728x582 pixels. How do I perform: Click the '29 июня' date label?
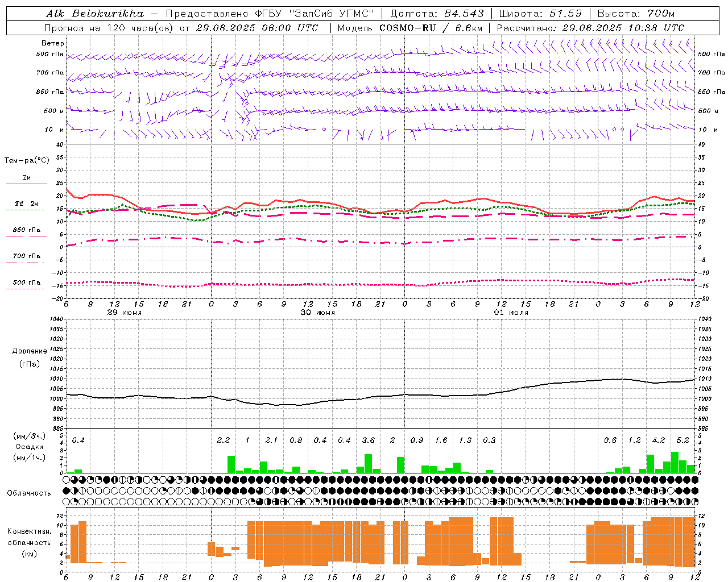125,313
